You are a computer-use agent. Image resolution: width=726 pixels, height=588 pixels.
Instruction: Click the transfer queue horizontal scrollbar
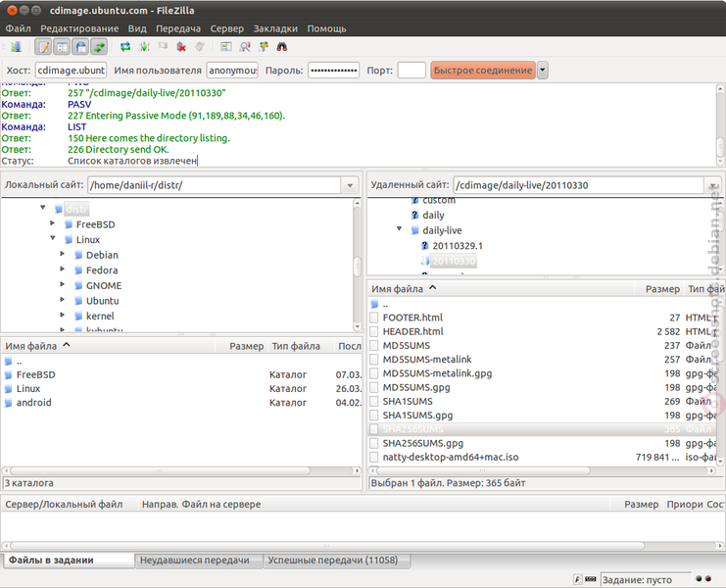point(327,546)
